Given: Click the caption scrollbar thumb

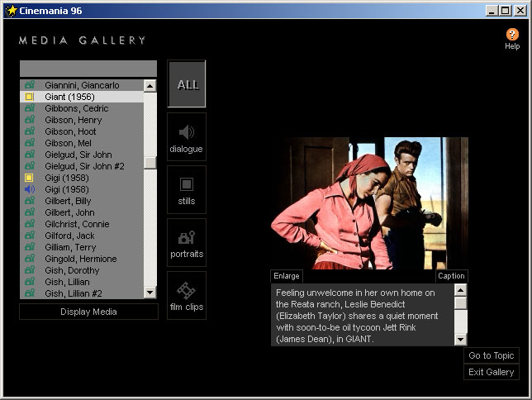Looking at the screenshot, I should tap(460, 302).
